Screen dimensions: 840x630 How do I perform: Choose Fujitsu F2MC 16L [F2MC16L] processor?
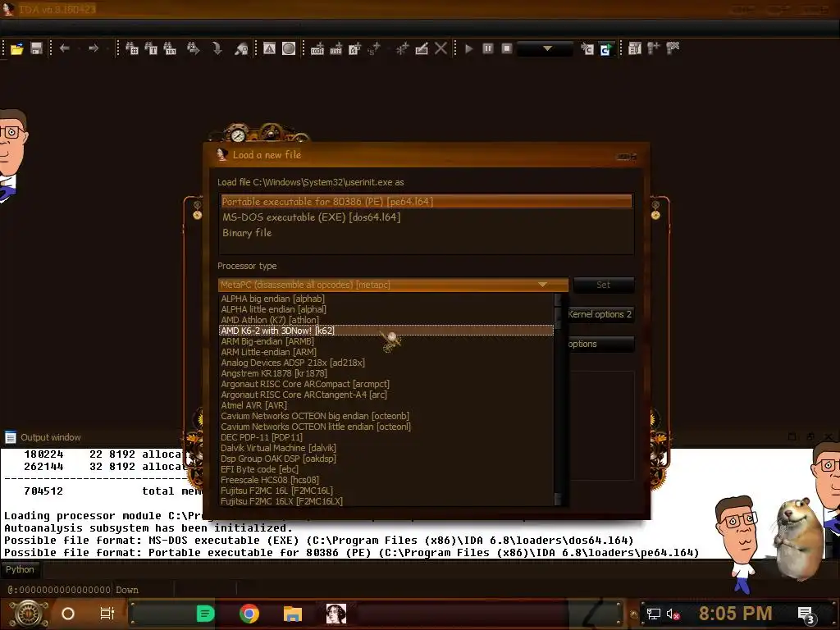click(x=386, y=491)
